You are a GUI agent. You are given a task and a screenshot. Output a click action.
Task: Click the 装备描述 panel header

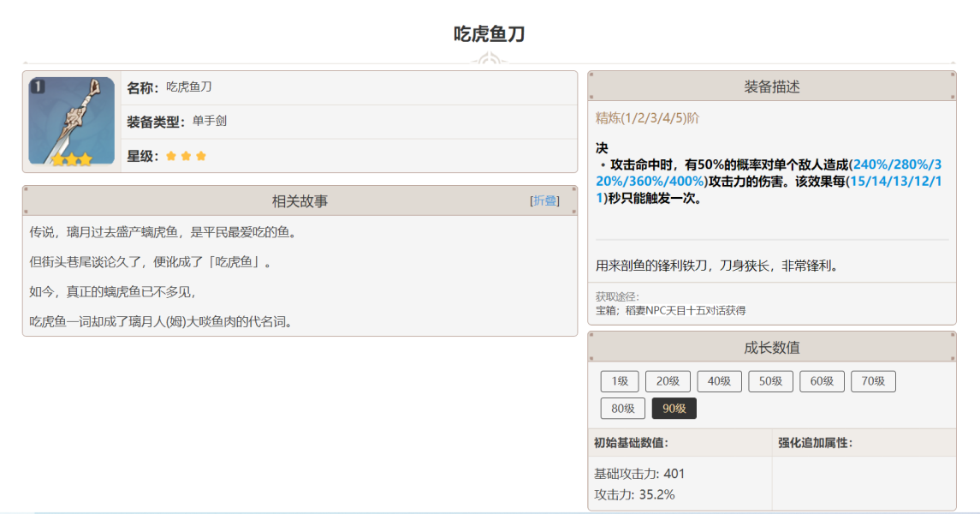click(x=772, y=87)
